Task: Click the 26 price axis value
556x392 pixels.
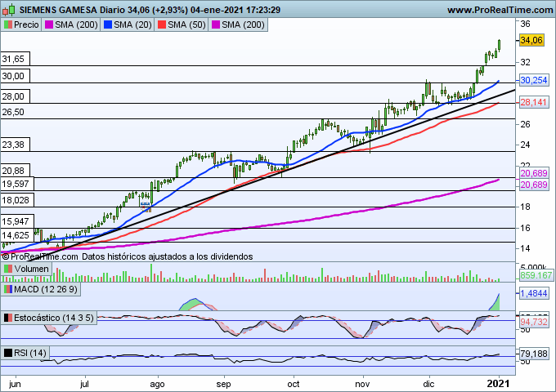Action: [525, 124]
